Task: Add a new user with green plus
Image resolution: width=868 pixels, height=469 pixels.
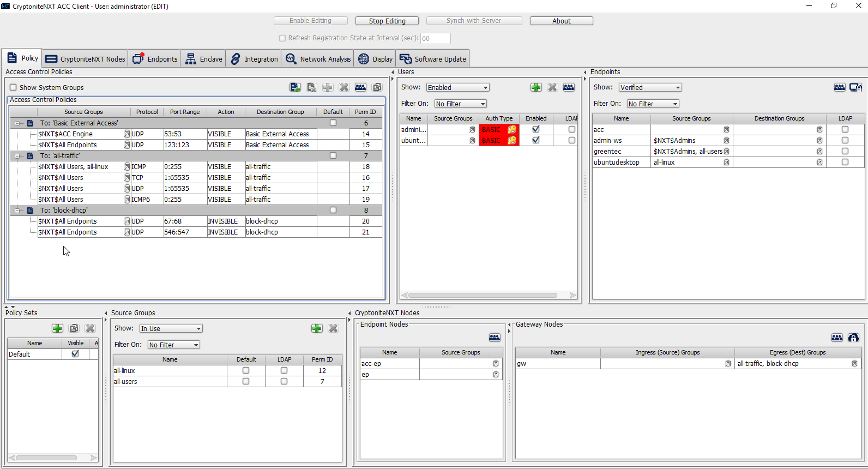Action: (x=536, y=87)
